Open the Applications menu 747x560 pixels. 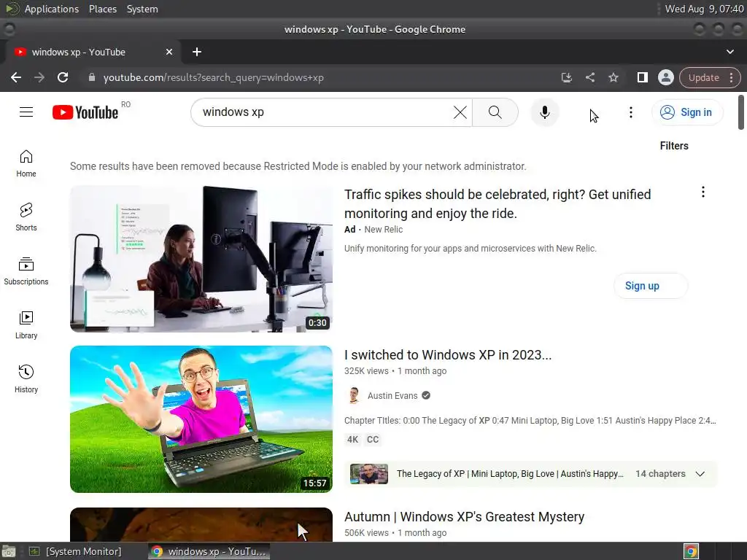52,9
